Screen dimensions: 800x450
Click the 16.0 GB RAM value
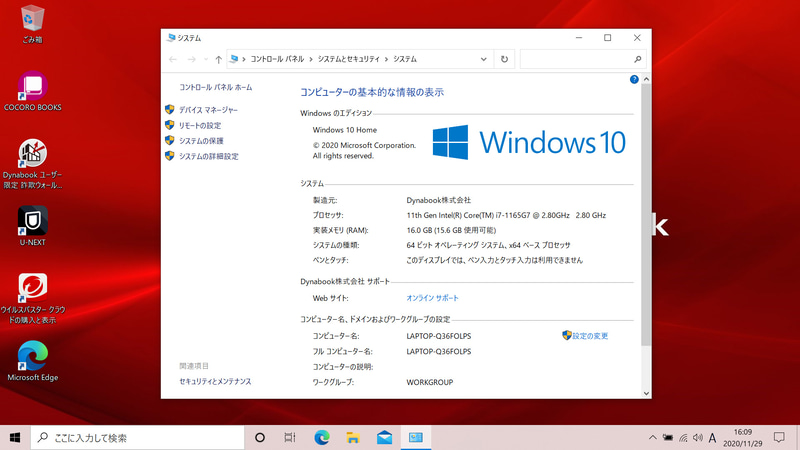(x=451, y=230)
